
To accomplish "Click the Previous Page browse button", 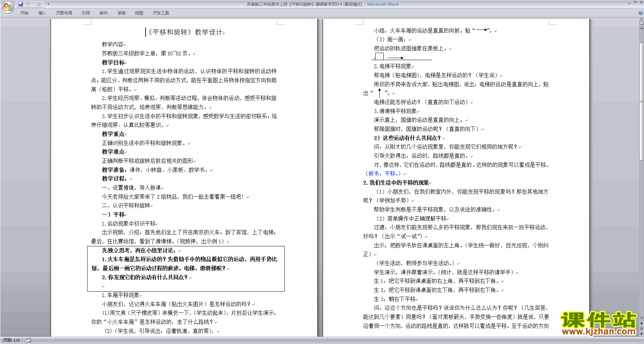I will (x=641, y=324).
